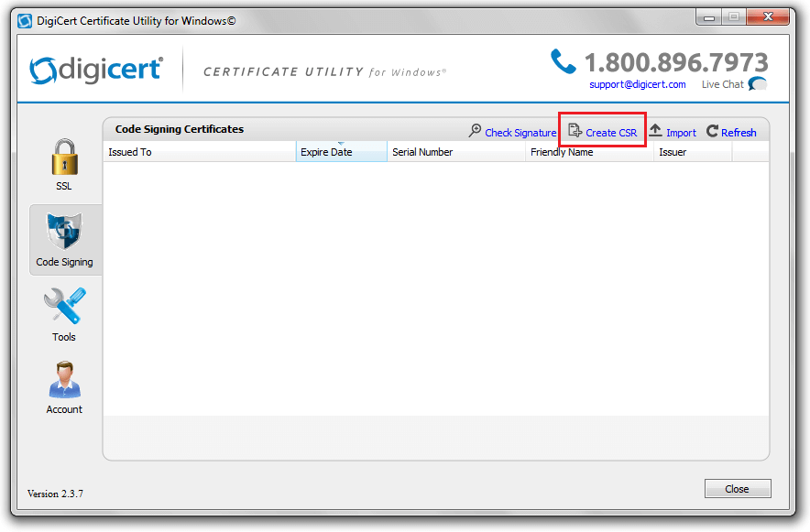
Task: Sort by the Issuer column
Action: pos(693,152)
